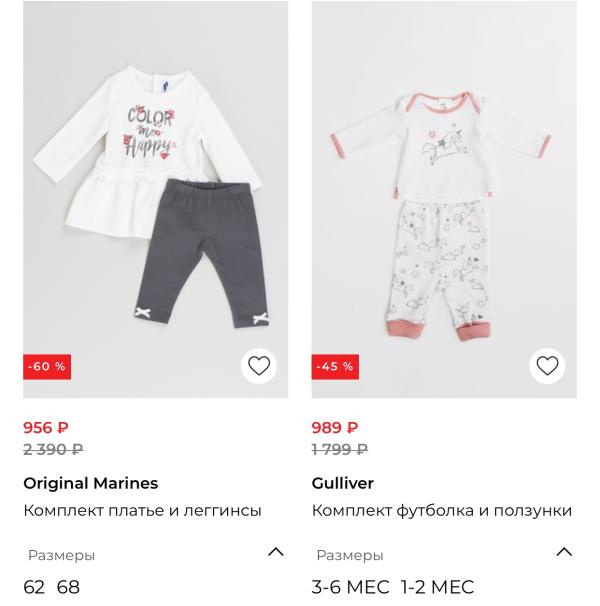
Task: Select size 68
Action: coord(68,587)
